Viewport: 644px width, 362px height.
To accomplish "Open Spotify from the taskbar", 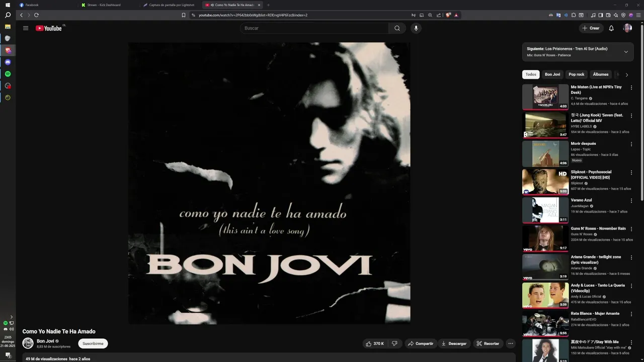I will [x=8, y=74].
